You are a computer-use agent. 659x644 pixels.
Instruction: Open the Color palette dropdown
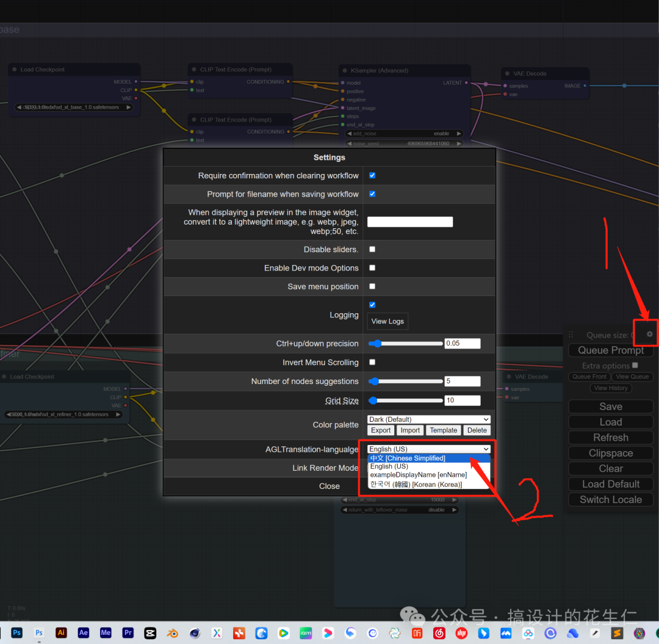[429, 419]
